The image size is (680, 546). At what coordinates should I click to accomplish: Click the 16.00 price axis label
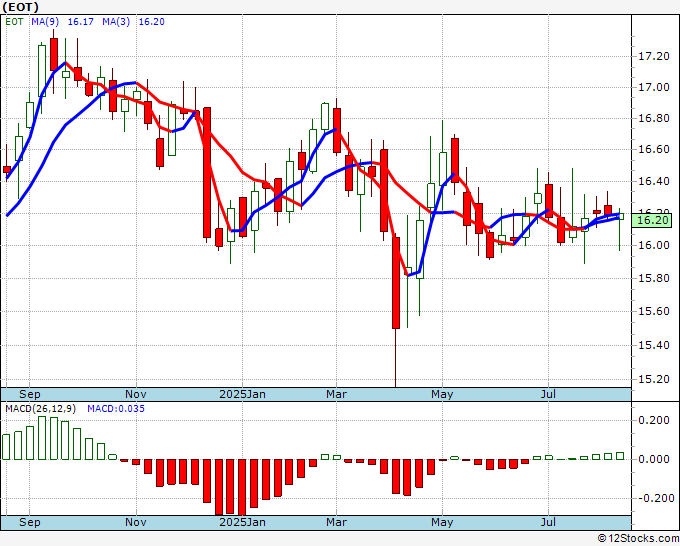click(653, 245)
